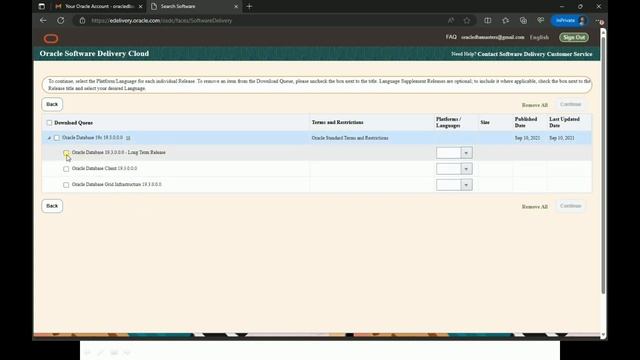This screenshot has height=360, width=640.
Task: Open tab actions menu icon
Action: [42, 7]
